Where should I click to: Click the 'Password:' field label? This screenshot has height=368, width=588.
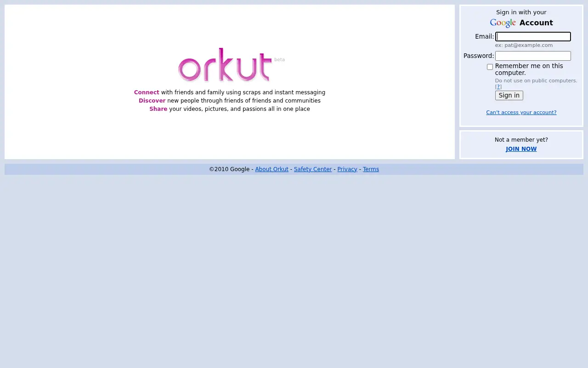(479, 56)
